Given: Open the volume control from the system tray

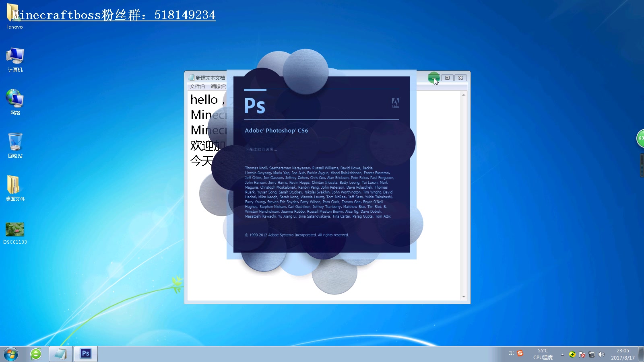Looking at the screenshot, I should point(601,354).
